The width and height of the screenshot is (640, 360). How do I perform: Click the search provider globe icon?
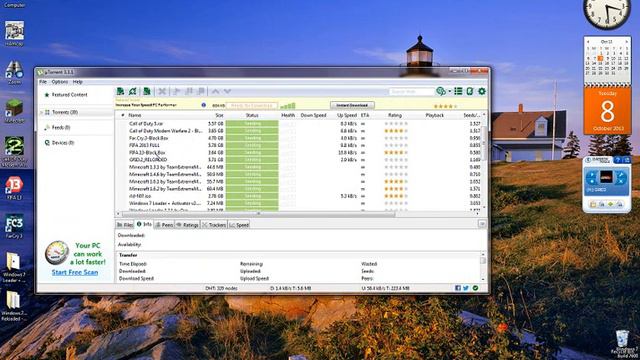point(440,91)
